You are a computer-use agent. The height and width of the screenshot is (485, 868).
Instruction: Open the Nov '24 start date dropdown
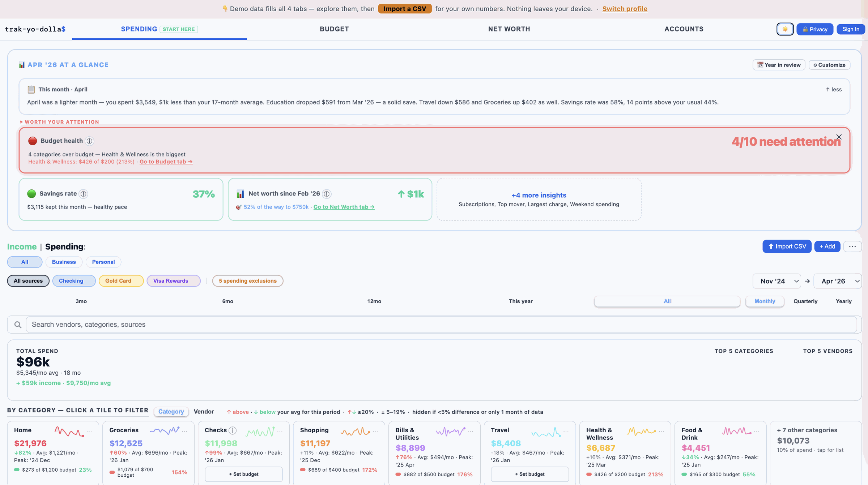point(776,281)
